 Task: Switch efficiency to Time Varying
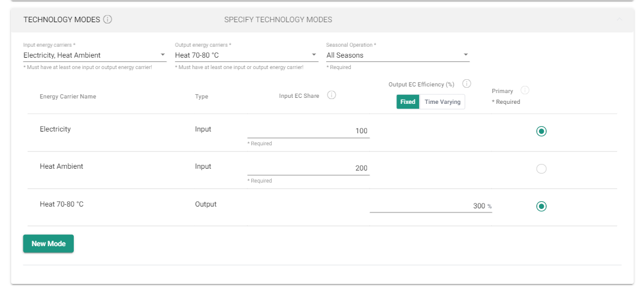[x=443, y=102]
